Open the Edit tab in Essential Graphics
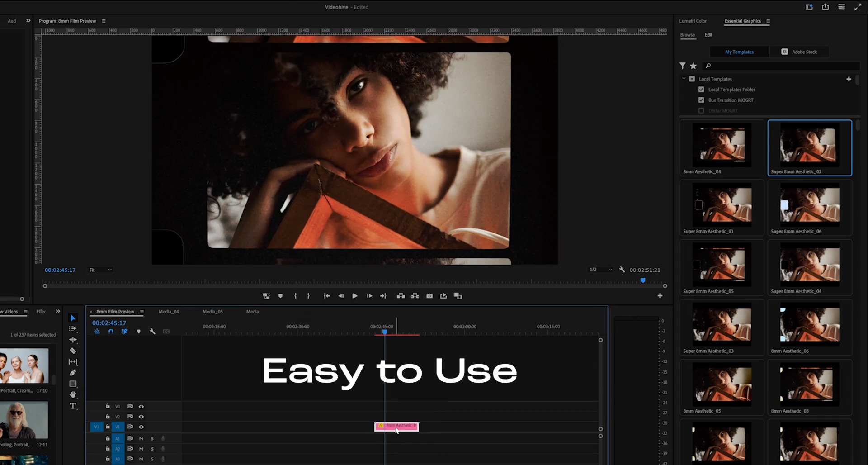The width and height of the screenshot is (868, 465). (x=708, y=35)
